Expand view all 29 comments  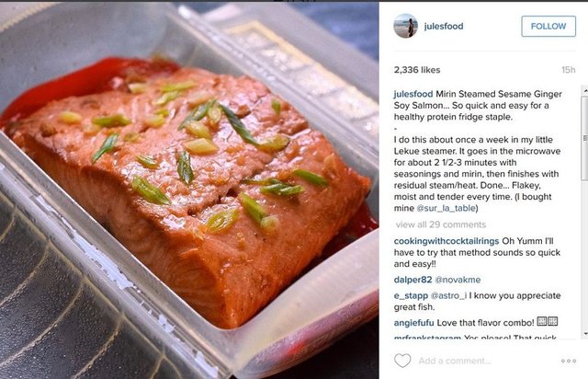coord(441,224)
